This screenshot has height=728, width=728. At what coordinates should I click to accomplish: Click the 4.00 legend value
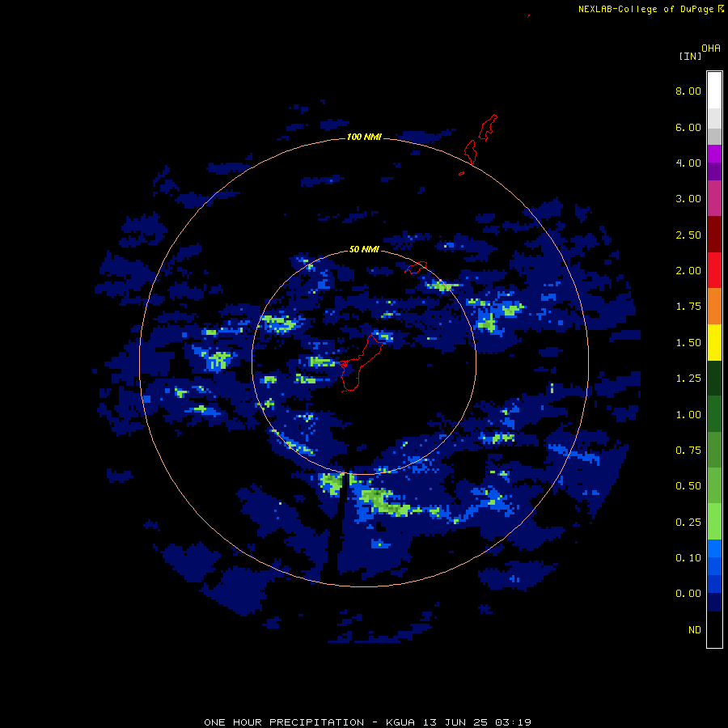click(x=688, y=163)
